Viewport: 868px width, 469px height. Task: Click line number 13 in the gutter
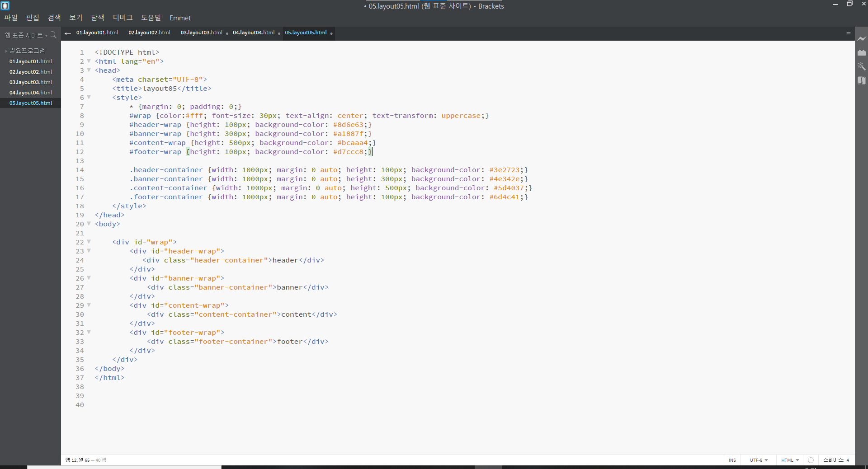(x=80, y=161)
